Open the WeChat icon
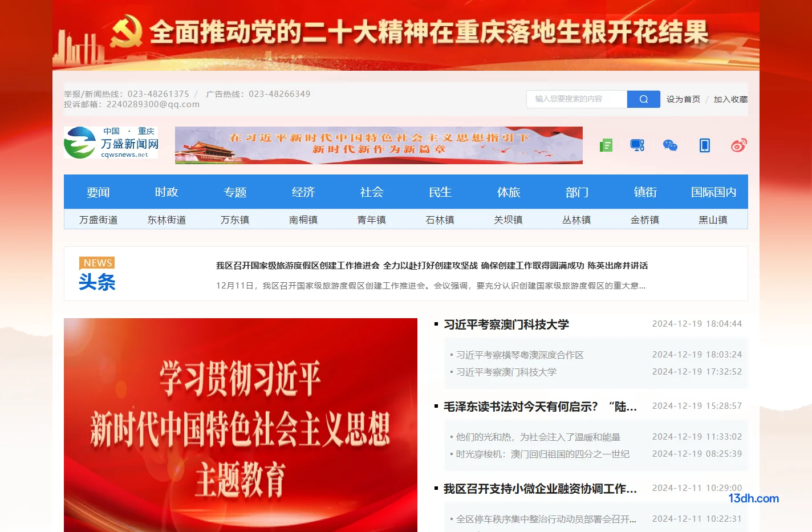The width and height of the screenshot is (812, 532). [x=671, y=145]
